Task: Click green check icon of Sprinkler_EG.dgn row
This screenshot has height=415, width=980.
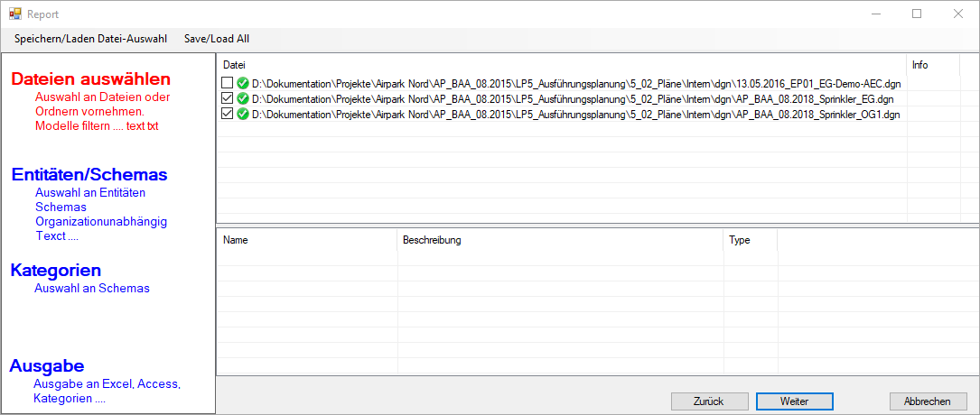Action: (x=242, y=98)
